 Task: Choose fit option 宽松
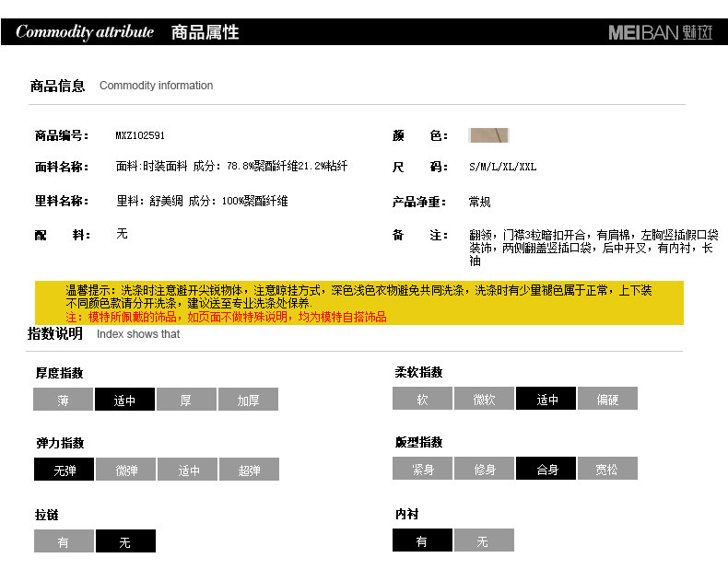click(608, 469)
